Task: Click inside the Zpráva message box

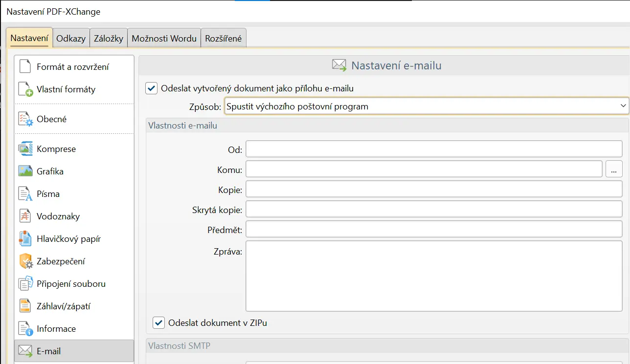Action: tap(434, 276)
